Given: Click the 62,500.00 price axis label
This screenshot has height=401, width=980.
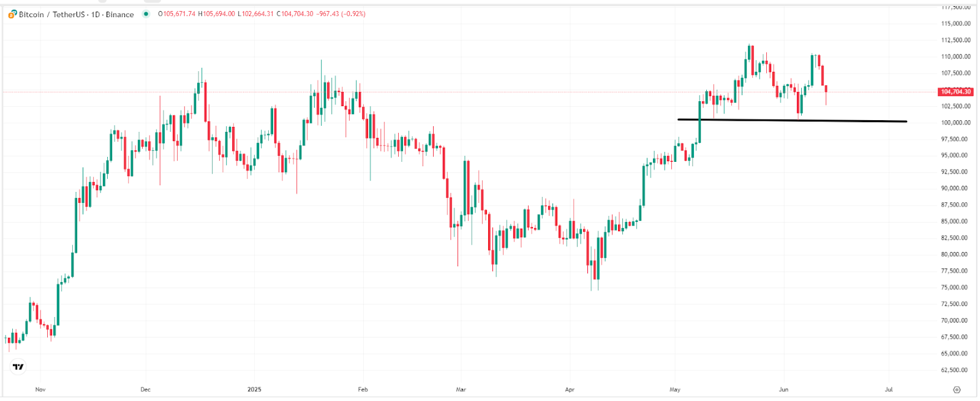Looking at the screenshot, I should click(x=956, y=370).
